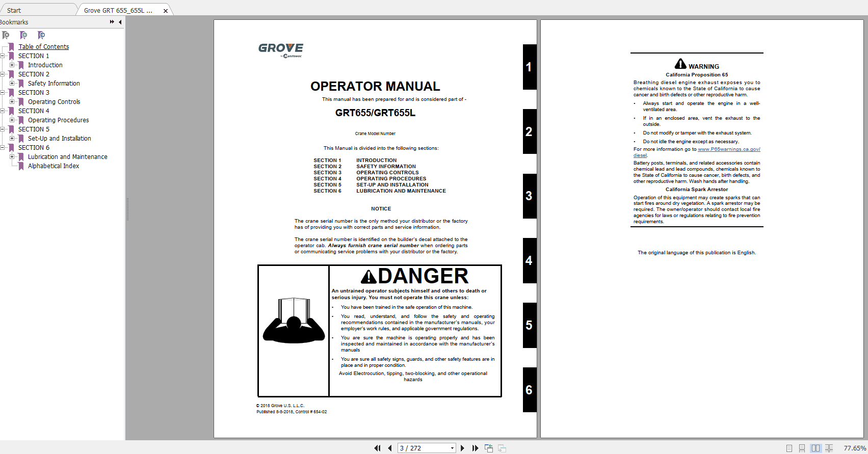868x454 pixels.
Task: Expand the Operating Procedures bookmark
Action: pyautogui.click(x=12, y=120)
